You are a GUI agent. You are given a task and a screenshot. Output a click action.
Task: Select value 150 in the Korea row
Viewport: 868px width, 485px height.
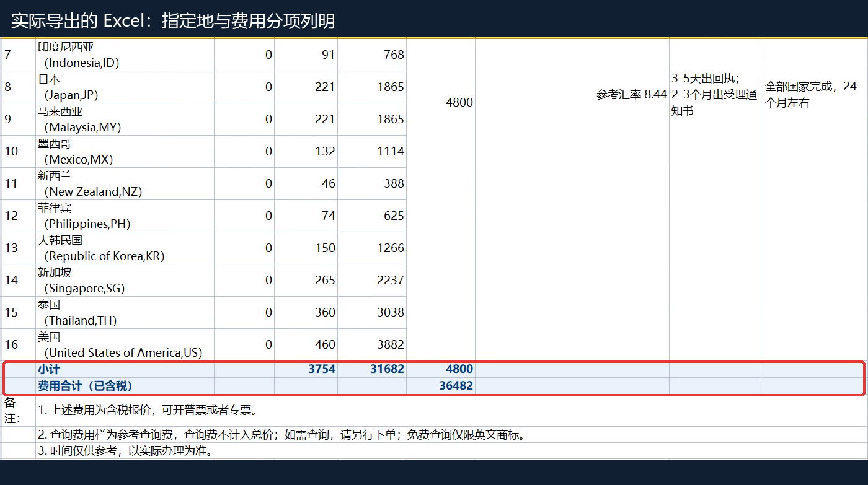[x=306, y=248]
